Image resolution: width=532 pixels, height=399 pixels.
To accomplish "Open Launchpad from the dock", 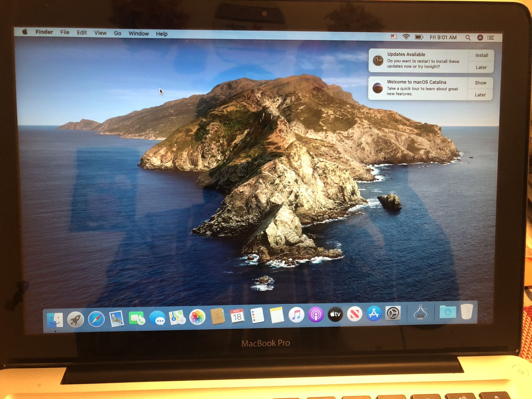I will [75, 319].
